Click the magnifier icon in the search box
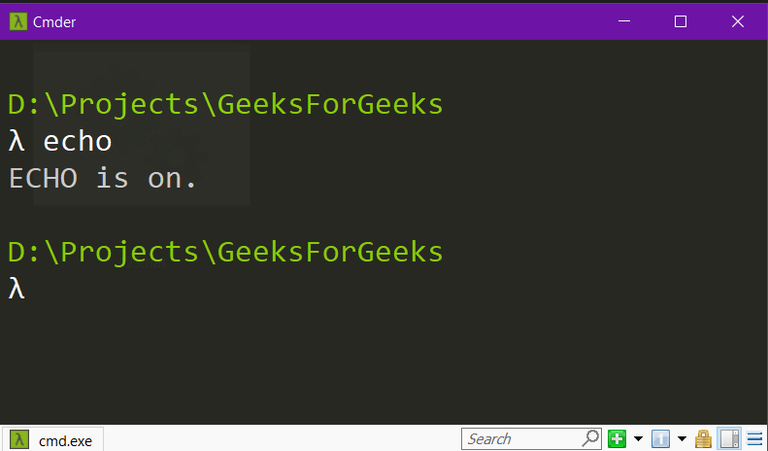768x451 pixels. coord(591,439)
